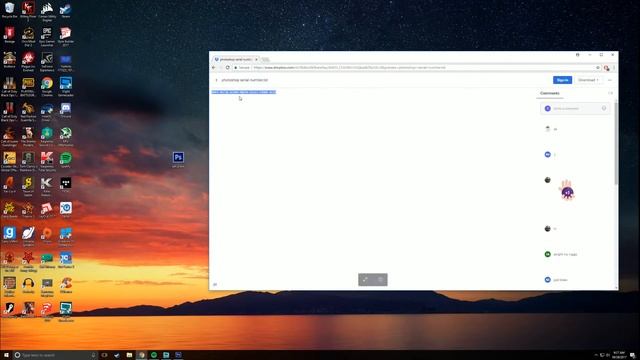Click the purple octopus sticker comment
The image size is (640, 360).
[x=567, y=190]
